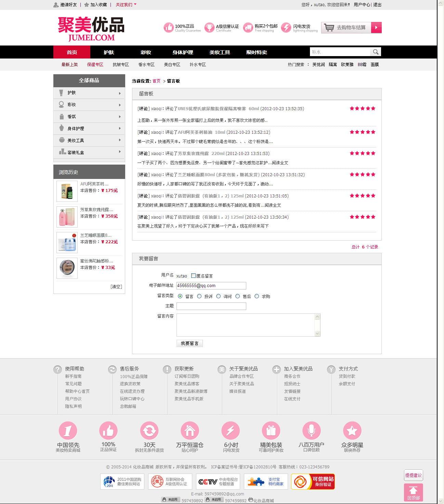Image resolution: width=444 pixels, height=504 pixels.
Task: Open the 关注我们 dropdown
Action: (126, 5)
